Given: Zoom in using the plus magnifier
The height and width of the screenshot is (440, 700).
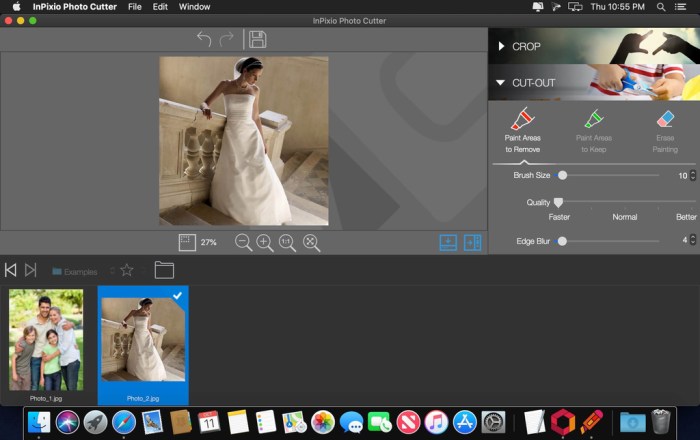Looking at the screenshot, I should pyautogui.click(x=265, y=242).
